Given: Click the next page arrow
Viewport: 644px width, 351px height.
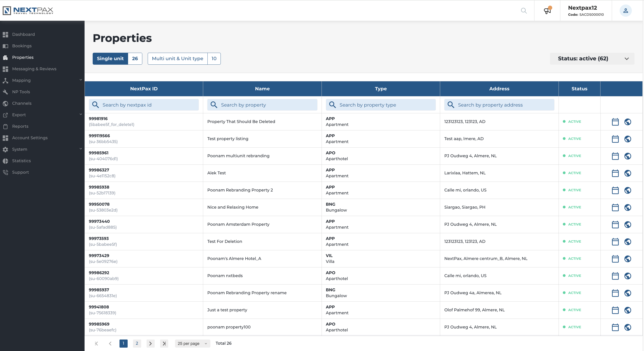Looking at the screenshot, I should tap(150, 343).
